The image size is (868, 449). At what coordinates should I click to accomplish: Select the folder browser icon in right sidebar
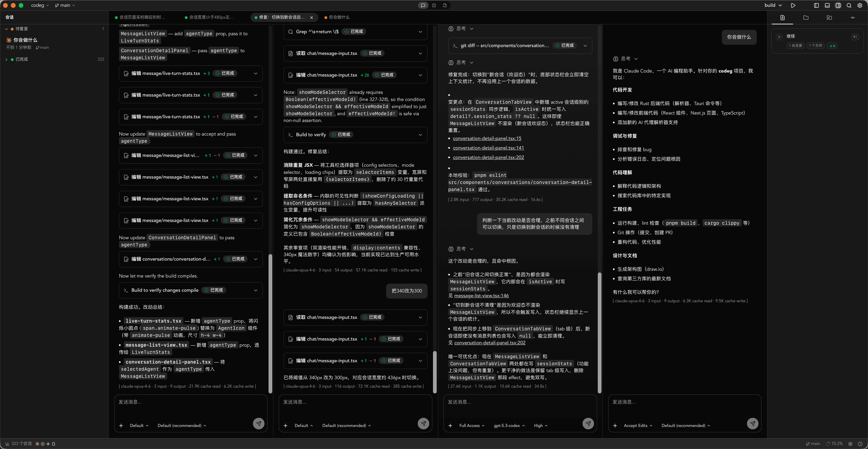pos(806,18)
